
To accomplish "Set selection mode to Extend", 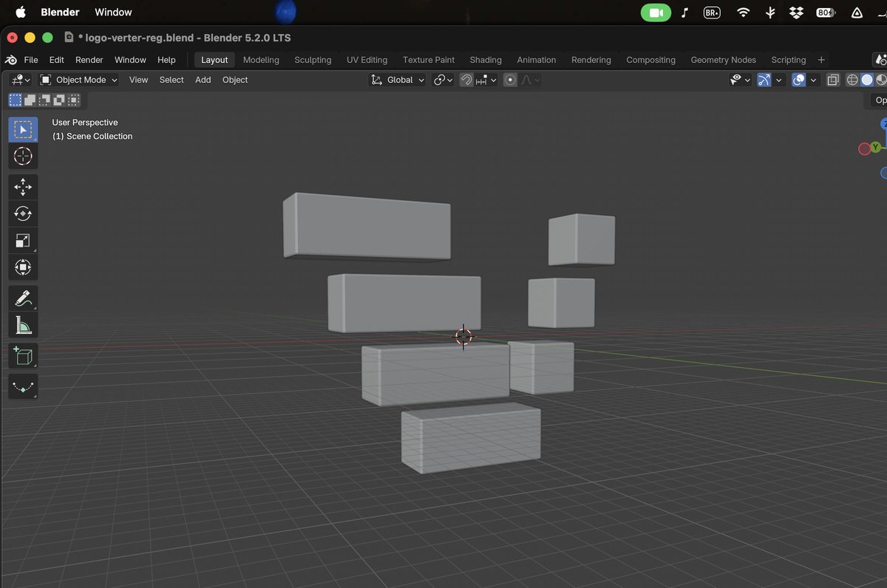I will click(x=30, y=100).
